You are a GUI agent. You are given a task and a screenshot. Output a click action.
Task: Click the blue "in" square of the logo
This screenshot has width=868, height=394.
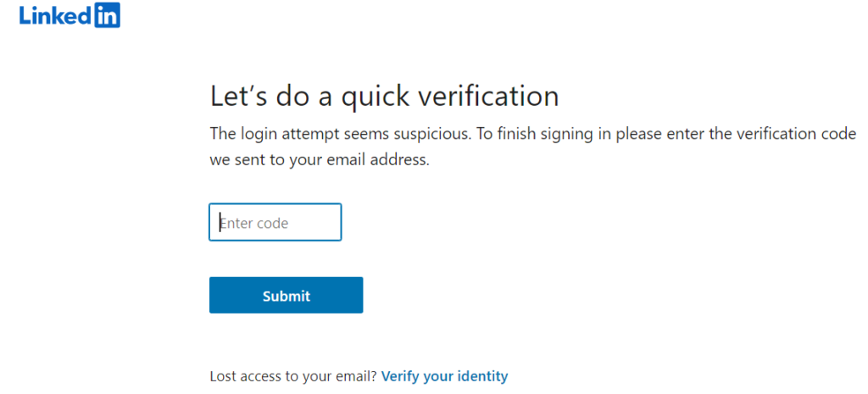click(x=106, y=15)
